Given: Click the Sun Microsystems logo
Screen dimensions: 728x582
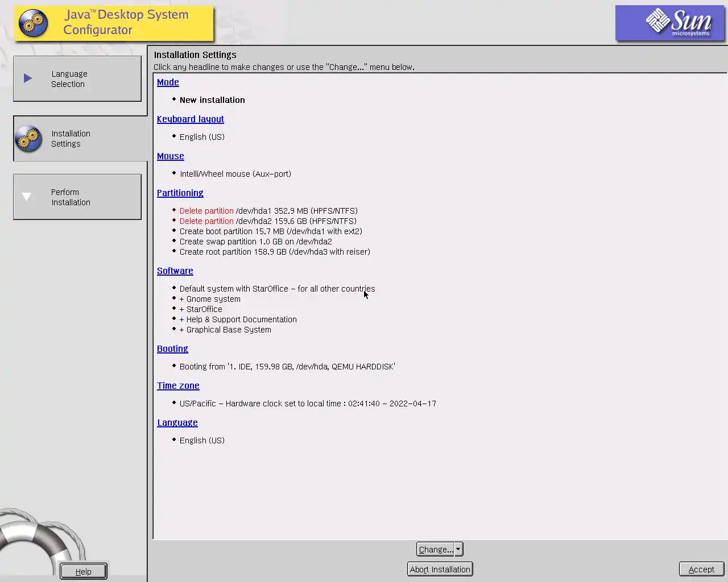Looking at the screenshot, I should 670,23.
